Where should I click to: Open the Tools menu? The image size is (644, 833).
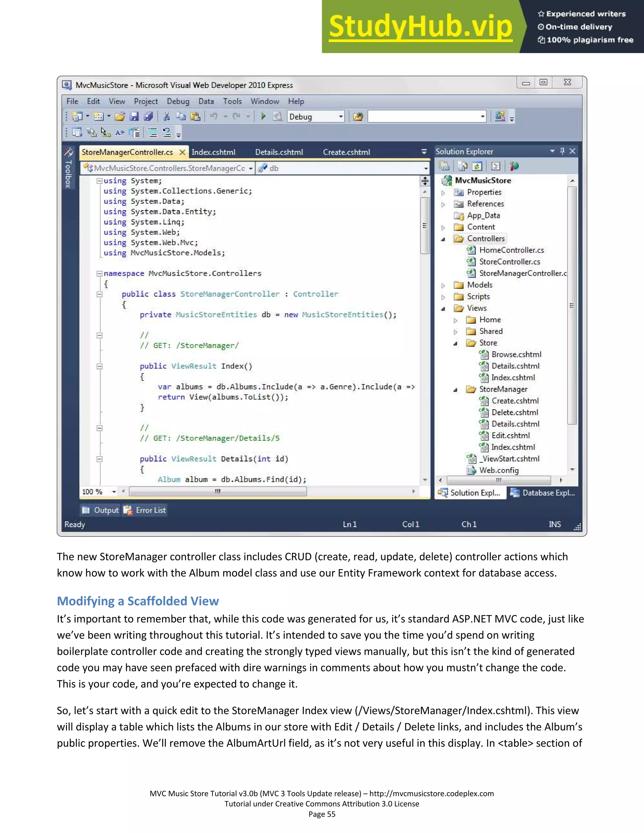coord(232,102)
